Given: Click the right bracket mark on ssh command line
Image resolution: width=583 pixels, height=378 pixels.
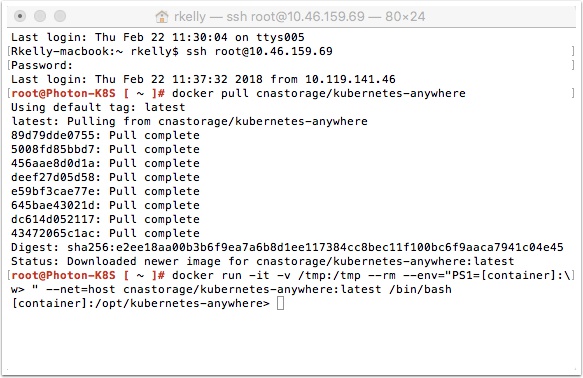Looking at the screenshot, I should [x=573, y=51].
